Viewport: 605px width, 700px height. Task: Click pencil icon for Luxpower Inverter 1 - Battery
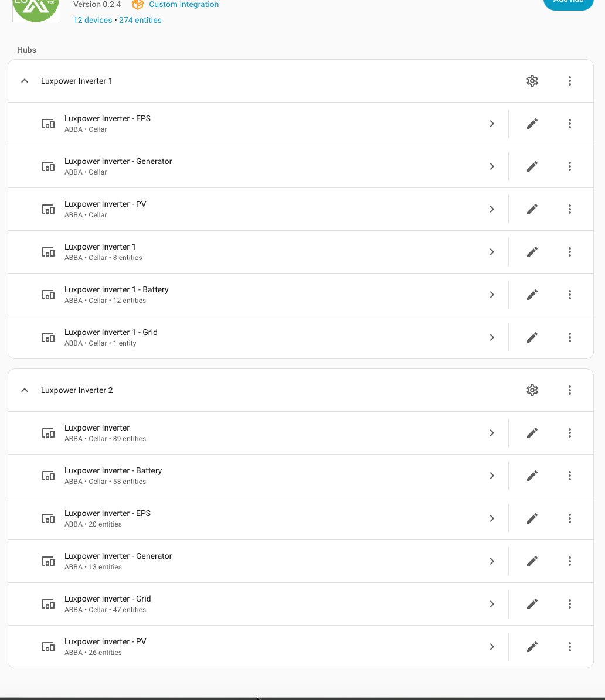pos(532,295)
